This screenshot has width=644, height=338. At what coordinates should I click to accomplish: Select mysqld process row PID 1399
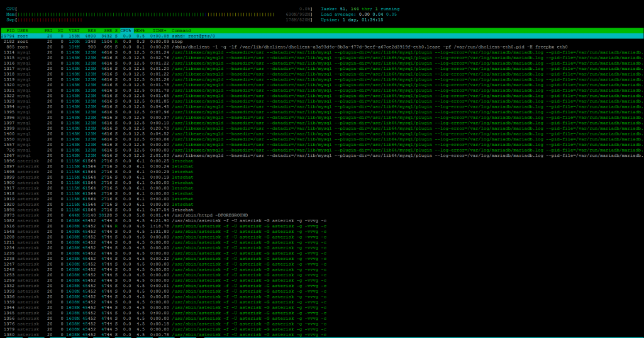pos(322,128)
